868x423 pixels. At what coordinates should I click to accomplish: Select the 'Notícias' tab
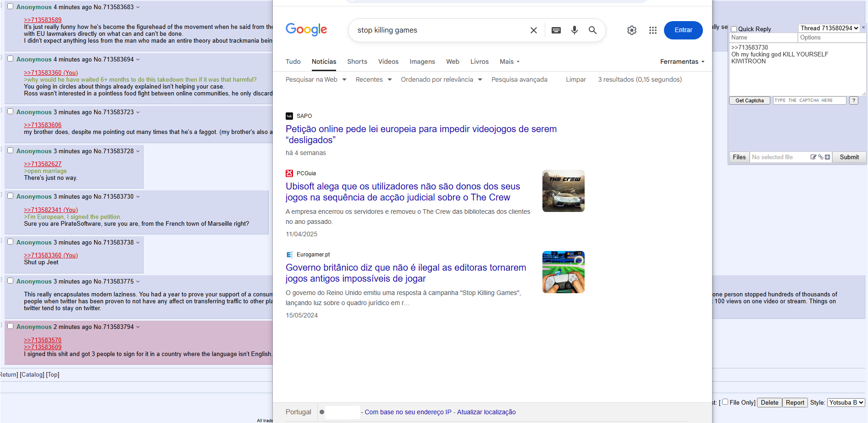tap(324, 61)
